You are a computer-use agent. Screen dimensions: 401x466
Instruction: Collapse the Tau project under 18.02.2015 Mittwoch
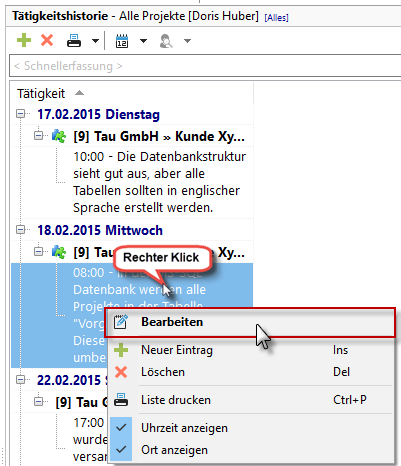click(x=38, y=251)
